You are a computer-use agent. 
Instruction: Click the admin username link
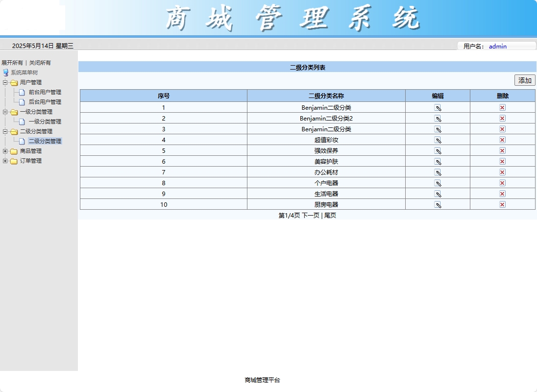[497, 47]
